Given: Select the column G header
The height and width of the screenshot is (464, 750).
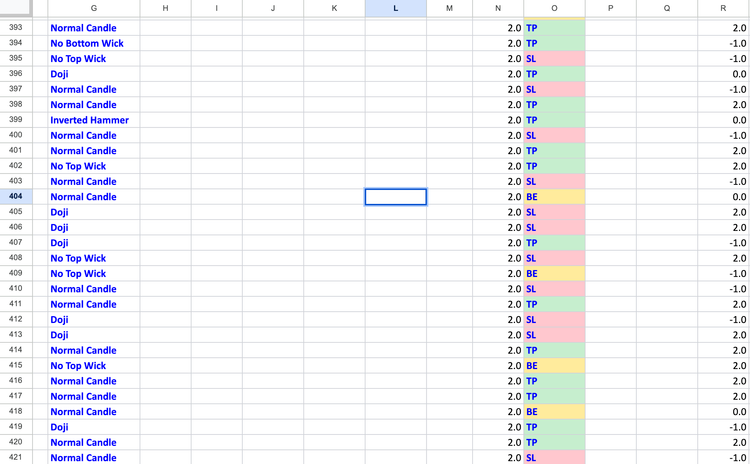Looking at the screenshot, I should pyautogui.click(x=93, y=9).
